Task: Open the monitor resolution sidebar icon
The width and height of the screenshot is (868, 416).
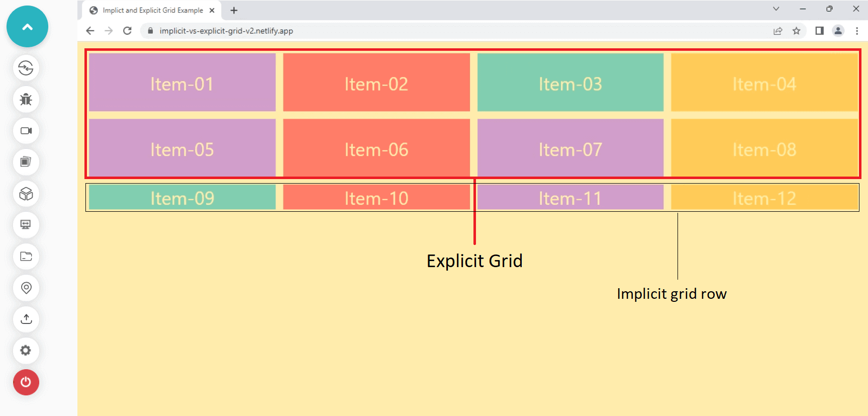Action: [x=26, y=225]
